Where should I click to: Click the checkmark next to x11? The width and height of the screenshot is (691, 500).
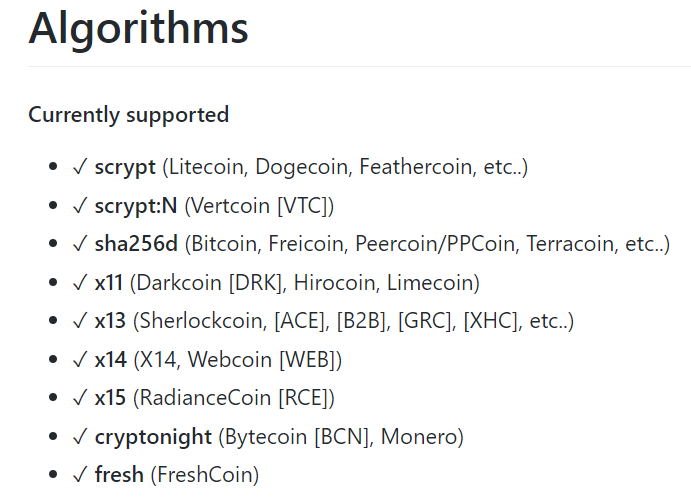click(x=80, y=283)
